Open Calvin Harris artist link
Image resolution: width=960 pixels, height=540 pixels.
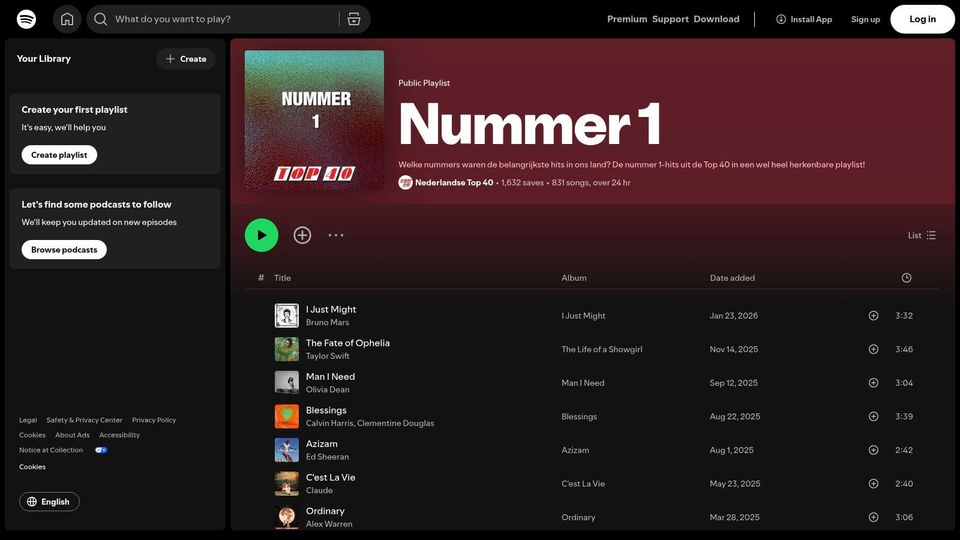pyautogui.click(x=329, y=423)
